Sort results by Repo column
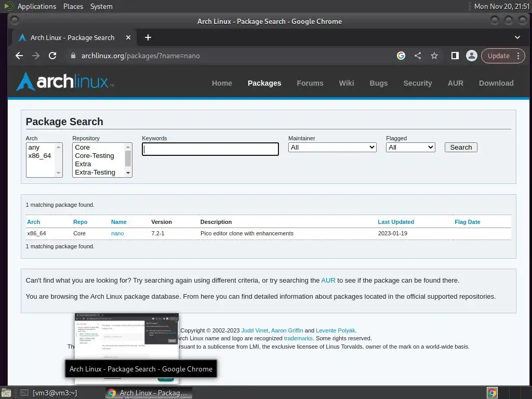Screen dimensions: 532x399 81,222
